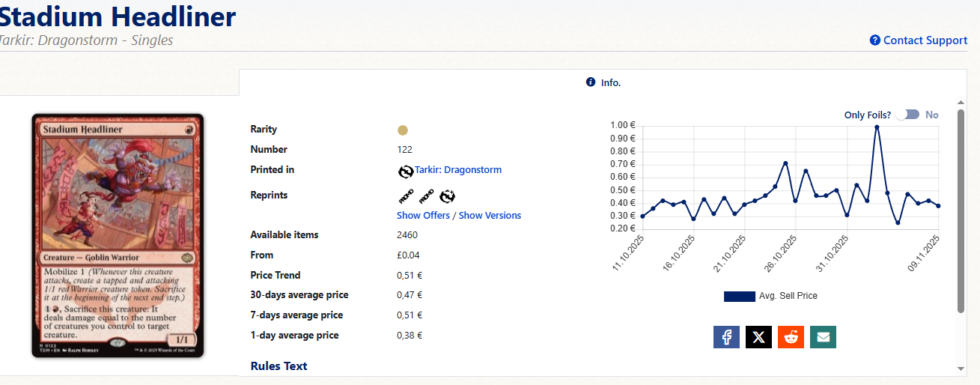This screenshot has width=980, height=385.
Task: Click the Stadium Headliner page heading
Action: click(118, 16)
